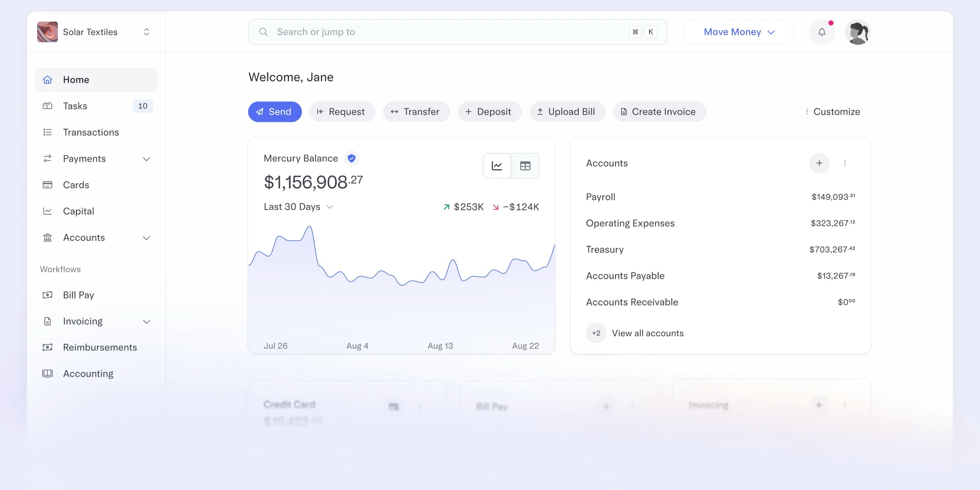The image size is (980, 490).
Task: Open Transactions via its list icon
Action: point(47,132)
